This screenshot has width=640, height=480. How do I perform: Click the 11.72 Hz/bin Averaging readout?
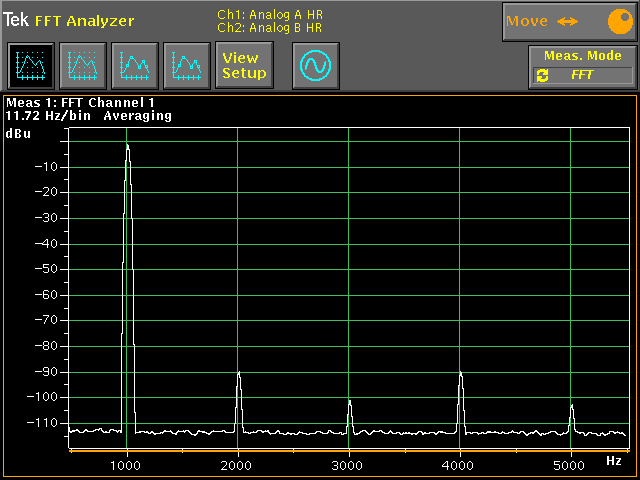click(88, 116)
